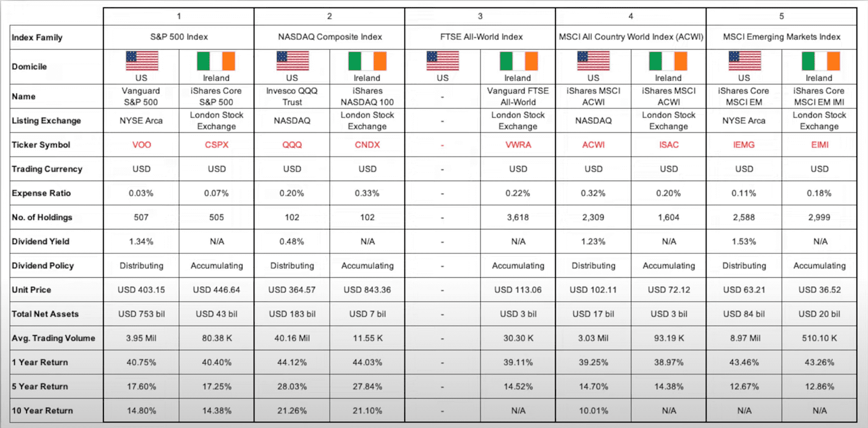The height and width of the screenshot is (428, 868).
Task: Select the MSCI All Country World Index heading
Action: click(x=631, y=37)
